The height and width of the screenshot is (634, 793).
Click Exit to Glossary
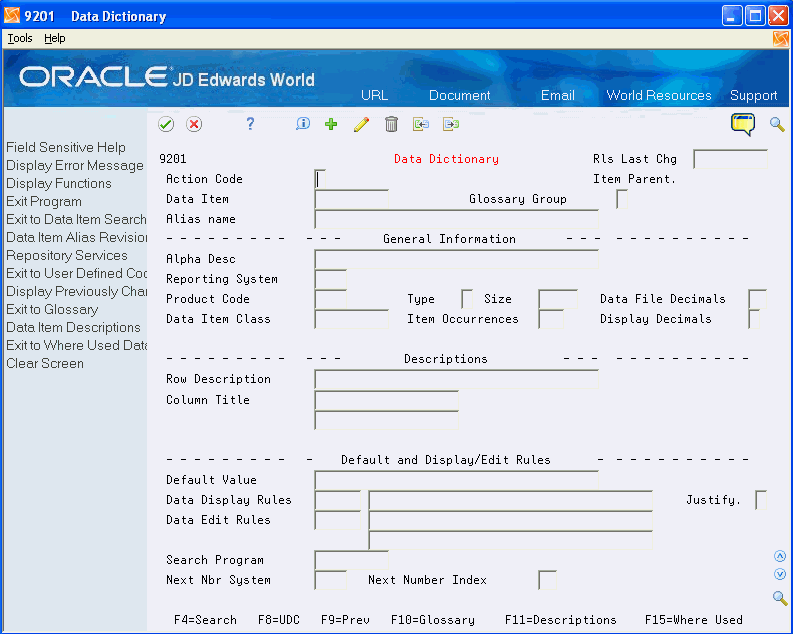(52, 309)
